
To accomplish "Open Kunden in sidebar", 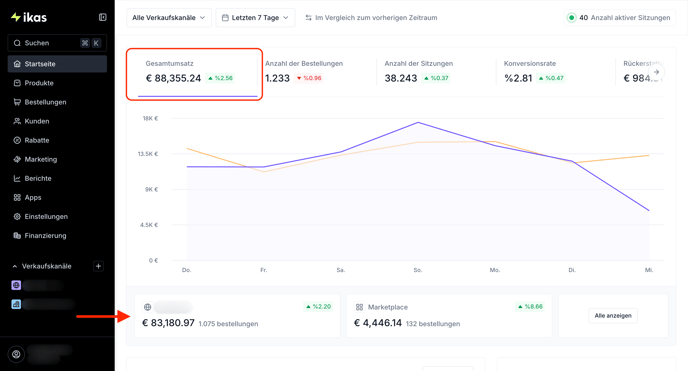I will click(x=57, y=121).
